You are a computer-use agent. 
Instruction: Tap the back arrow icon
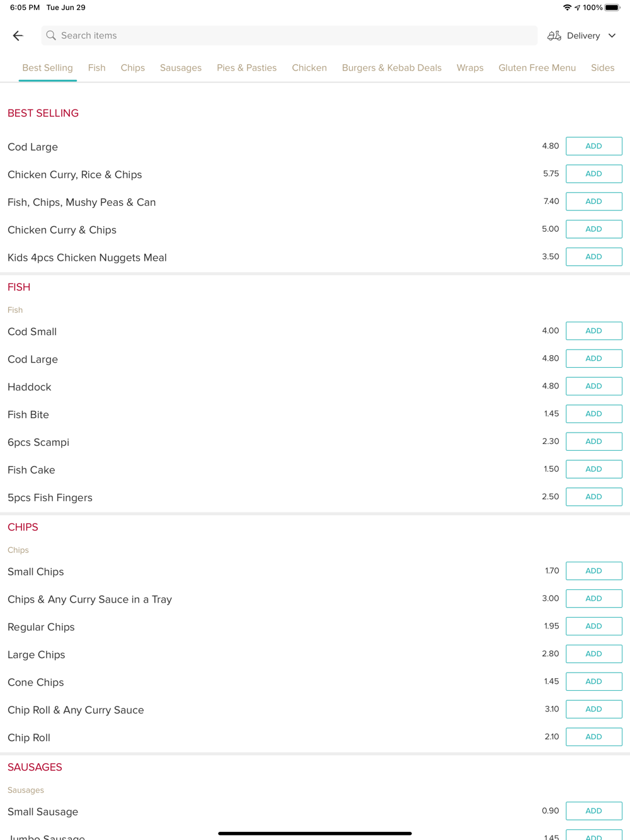point(18,36)
